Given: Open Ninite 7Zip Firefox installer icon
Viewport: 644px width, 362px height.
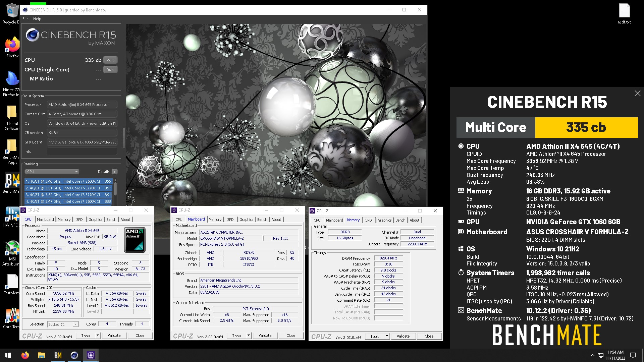Looking at the screenshot, I should (12, 84).
